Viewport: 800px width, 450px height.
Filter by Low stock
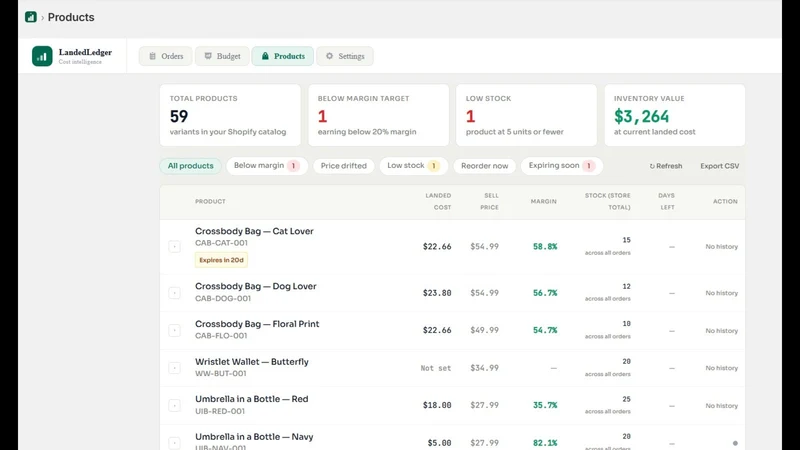tap(413, 166)
